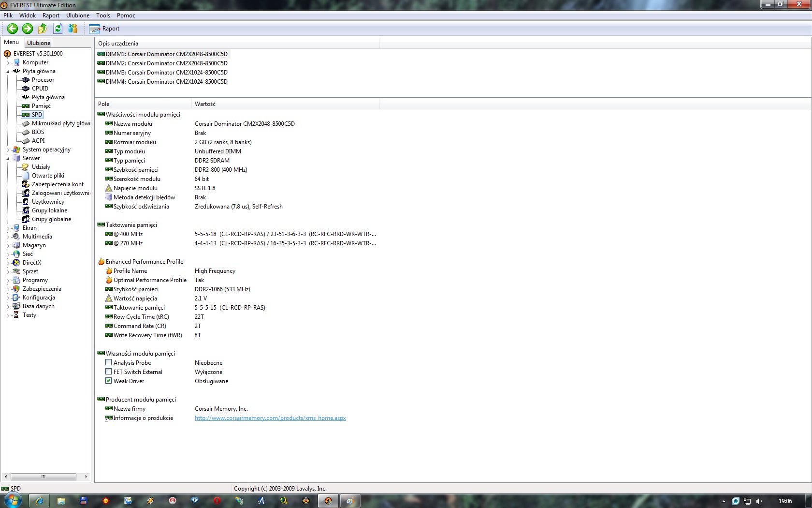812x508 pixels.
Task: Select Mikroukład płyty głównej in the tree
Action: tap(61, 123)
